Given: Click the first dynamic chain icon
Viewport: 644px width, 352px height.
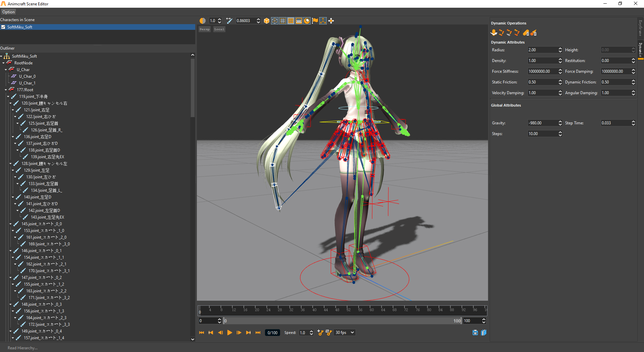Looking at the screenshot, I should point(501,33).
